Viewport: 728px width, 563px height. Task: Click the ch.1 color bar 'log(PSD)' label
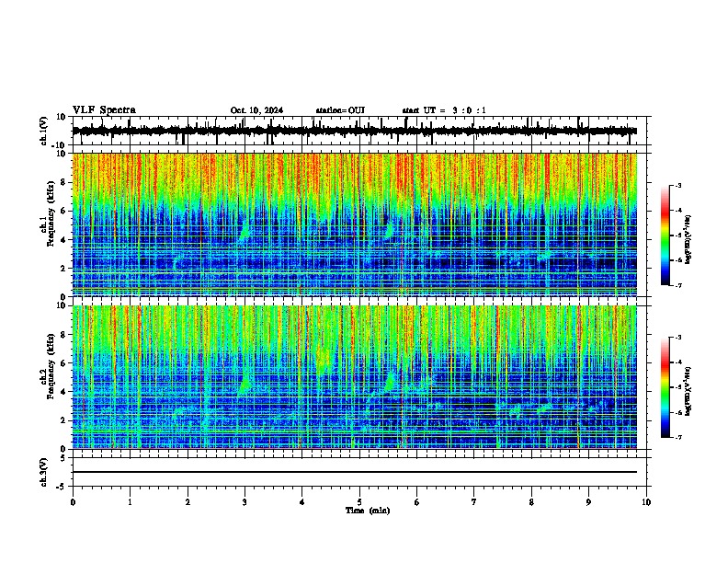[688, 240]
